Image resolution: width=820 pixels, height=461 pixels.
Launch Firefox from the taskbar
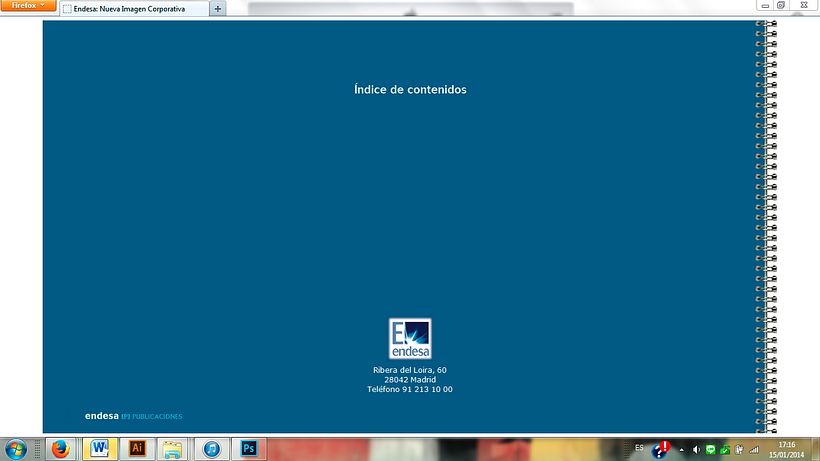click(61, 449)
